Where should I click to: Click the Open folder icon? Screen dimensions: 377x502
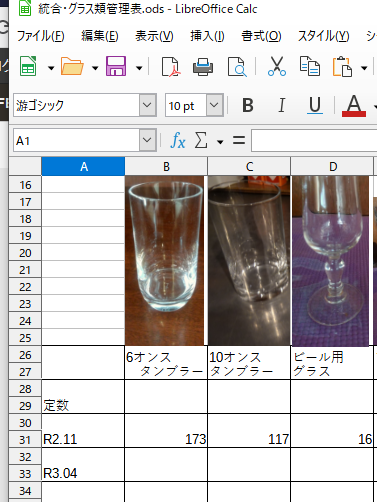[72, 66]
